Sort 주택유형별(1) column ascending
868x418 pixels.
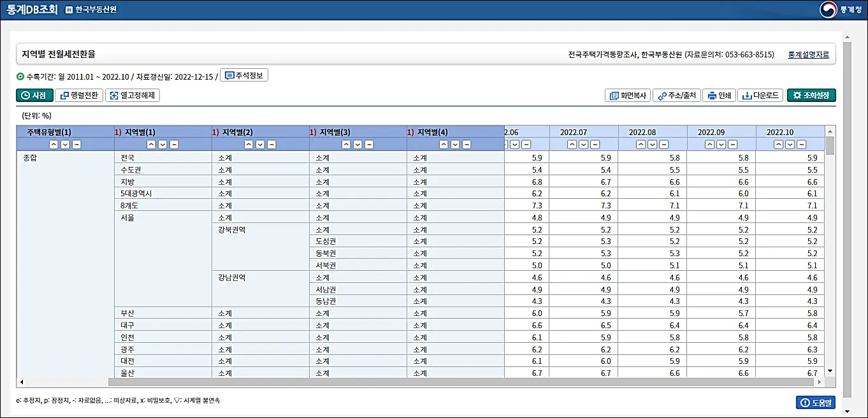54,145
